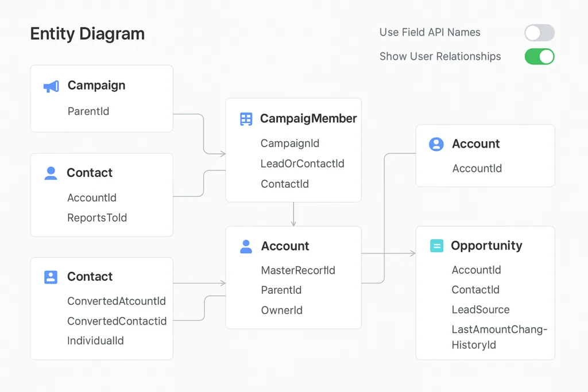Click the person icon on center Account card

[x=246, y=247]
